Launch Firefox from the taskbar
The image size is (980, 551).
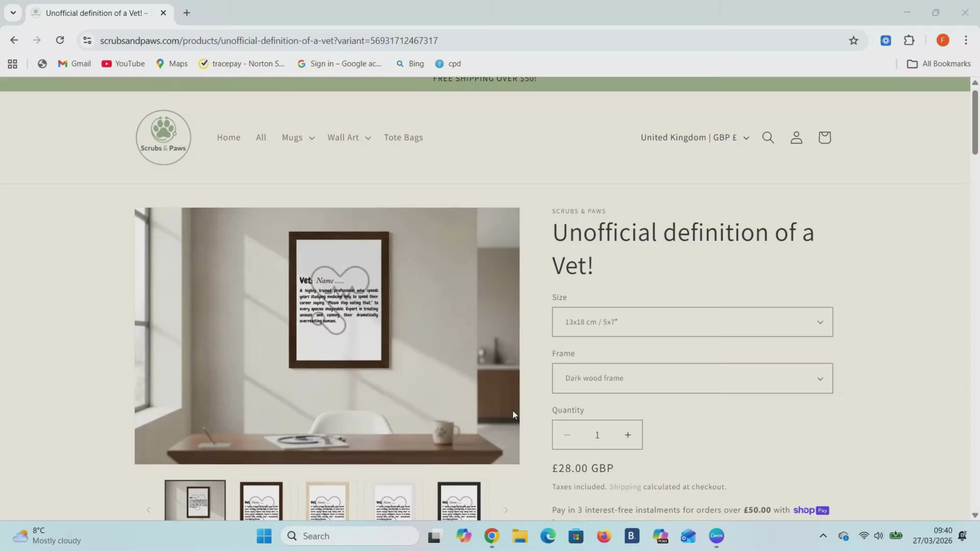coord(604,536)
